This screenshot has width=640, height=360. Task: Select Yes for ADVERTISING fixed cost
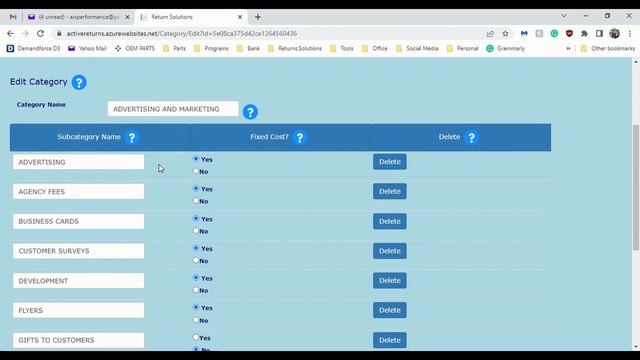pyautogui.click(x=196, y=159)
